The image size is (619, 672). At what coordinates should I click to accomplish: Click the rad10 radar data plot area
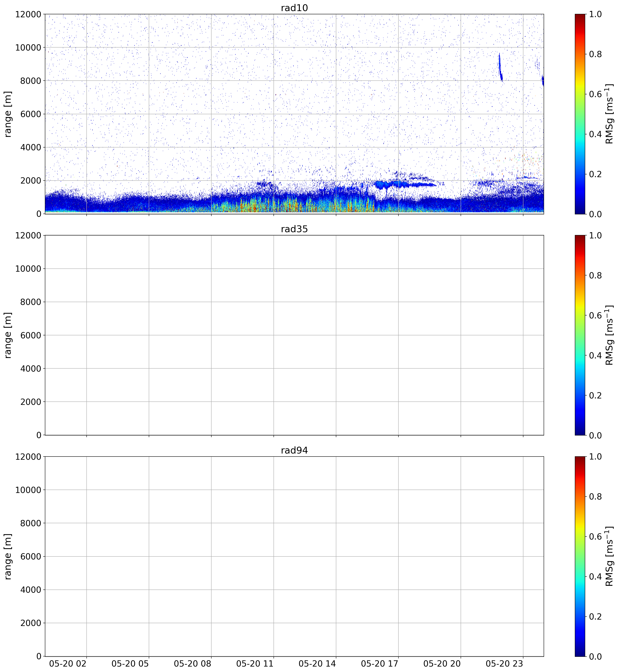point(294,114)
